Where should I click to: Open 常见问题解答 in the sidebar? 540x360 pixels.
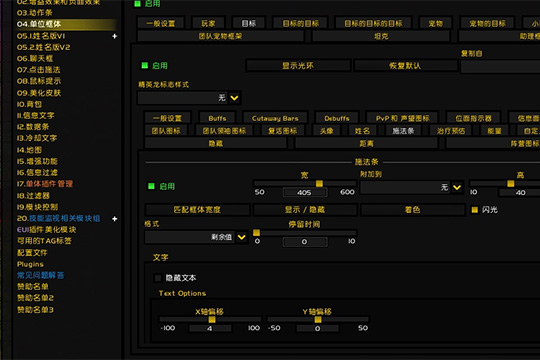(x=40, y=275)
